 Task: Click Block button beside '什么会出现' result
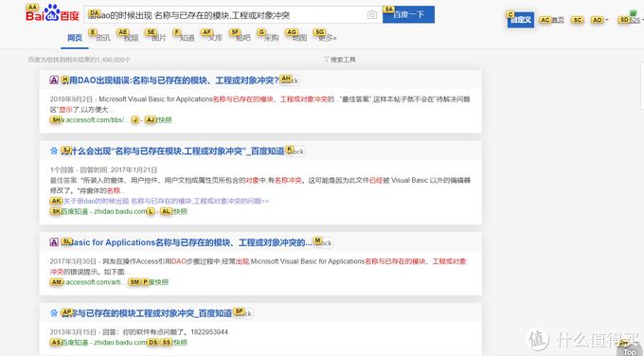pyautogui.click(x=295, y=151)
